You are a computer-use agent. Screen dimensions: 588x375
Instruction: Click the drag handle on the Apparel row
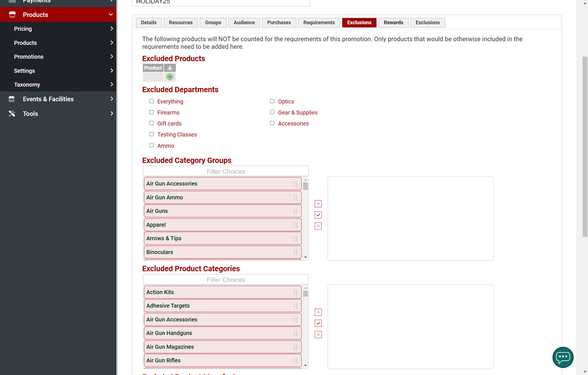coord(295,225)
